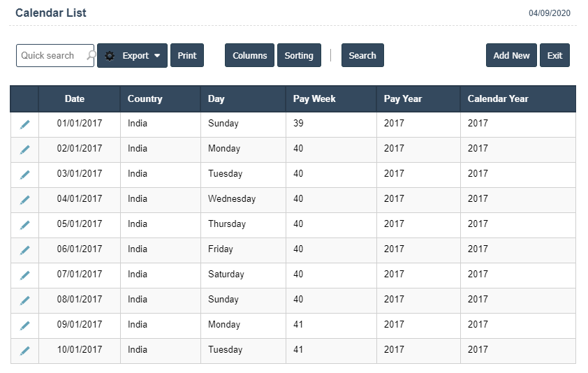Sort by the Date column header
The image size is (588, 373).
tap(75, 99)
